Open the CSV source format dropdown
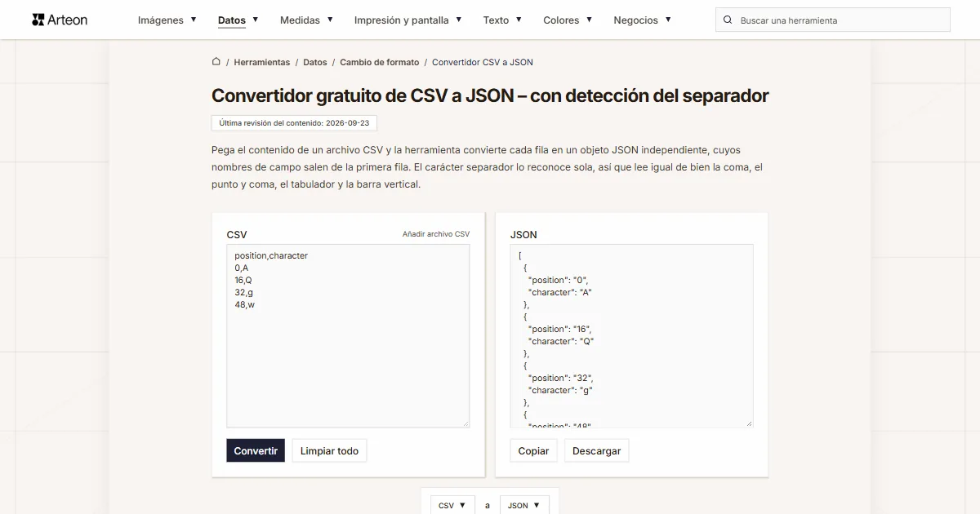This screenshot has width=980, height=514. pos(453,505)
